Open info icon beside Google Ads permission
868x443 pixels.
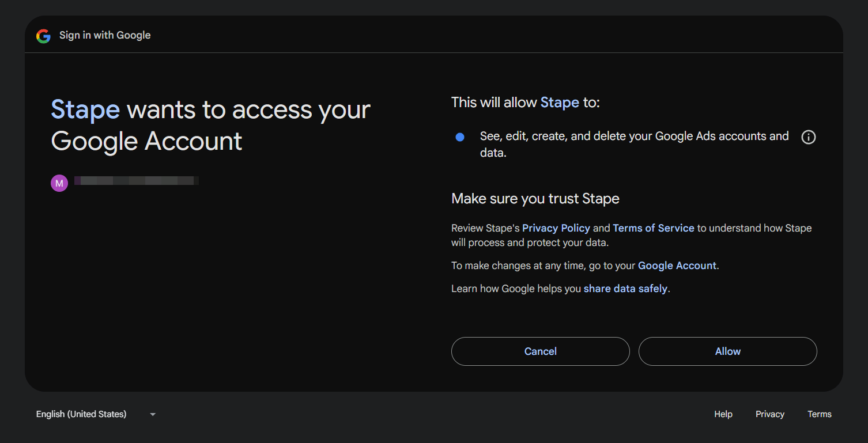809,137
